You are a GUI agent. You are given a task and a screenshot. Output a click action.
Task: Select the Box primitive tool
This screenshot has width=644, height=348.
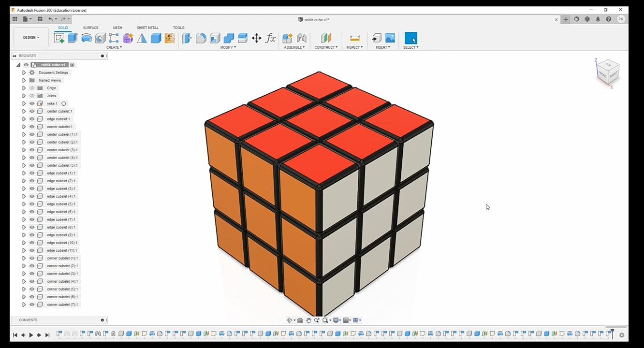pos(156,38)
